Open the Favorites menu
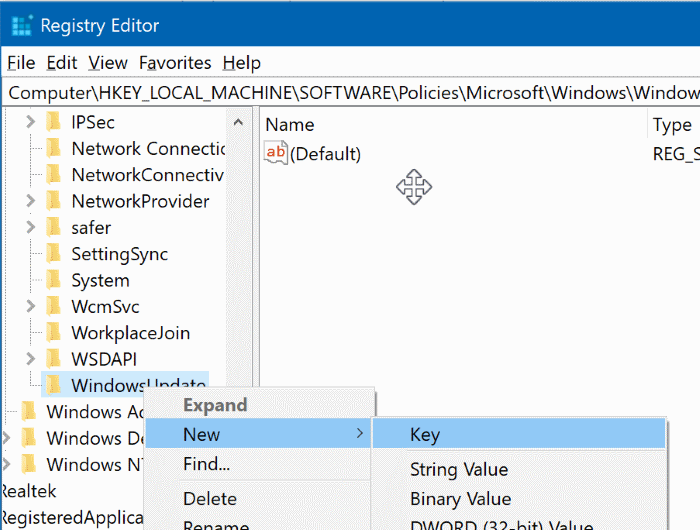 [175, 63]
